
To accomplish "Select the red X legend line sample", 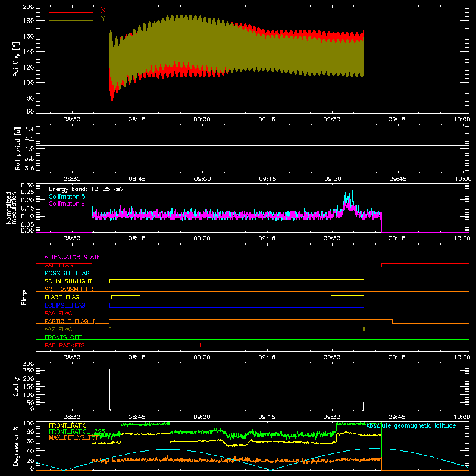I will click(x=71, y=12).
